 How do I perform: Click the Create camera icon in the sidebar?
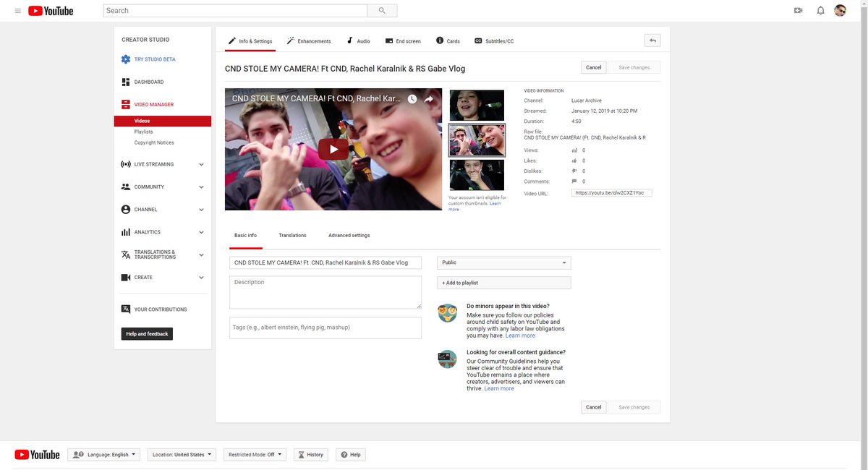click(x=126, y=277)
